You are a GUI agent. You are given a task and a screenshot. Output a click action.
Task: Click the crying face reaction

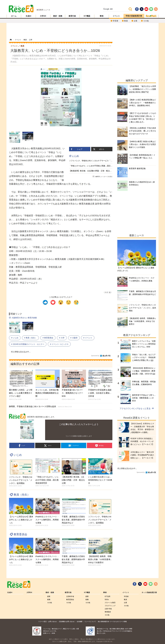(x=76, y=302)
